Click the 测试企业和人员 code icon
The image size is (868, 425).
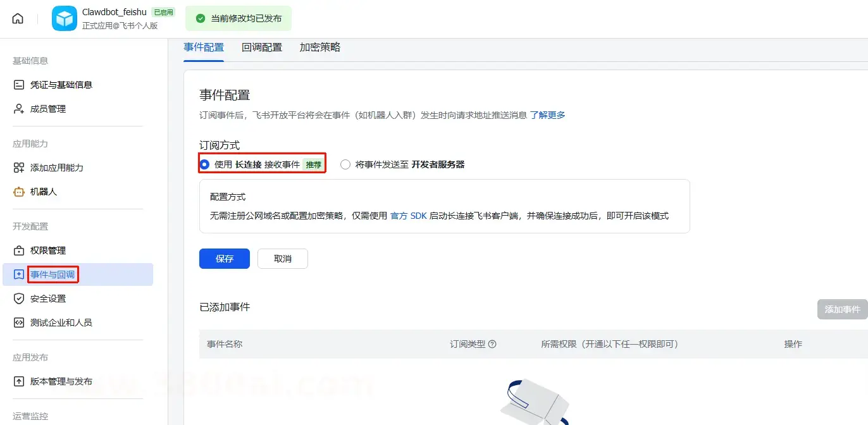pos(19,323)
